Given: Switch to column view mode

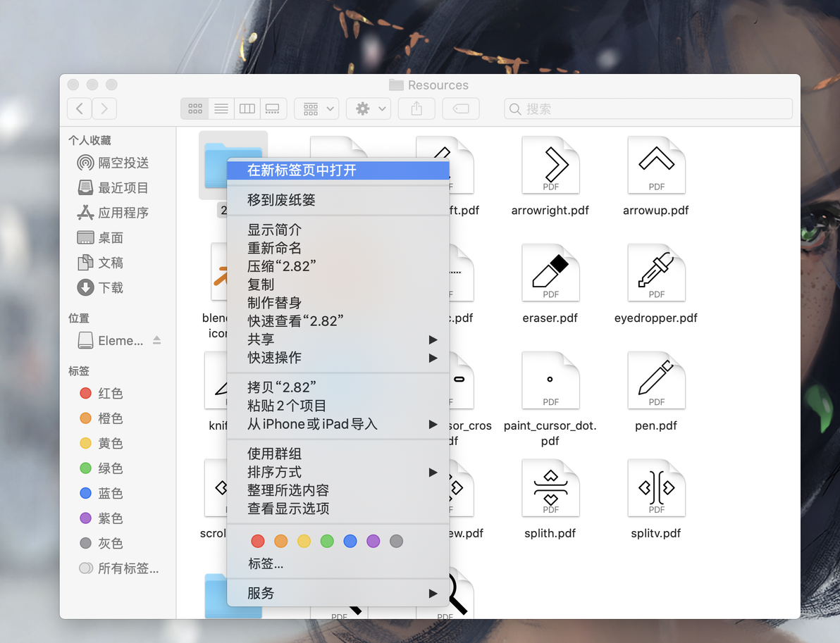Looking at the screenshot, I should pos(247,108).
